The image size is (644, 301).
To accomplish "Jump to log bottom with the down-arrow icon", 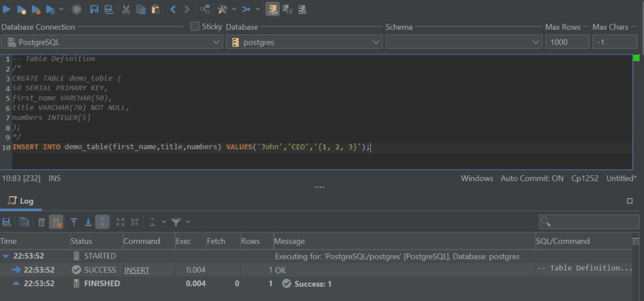I will [88, 222].
